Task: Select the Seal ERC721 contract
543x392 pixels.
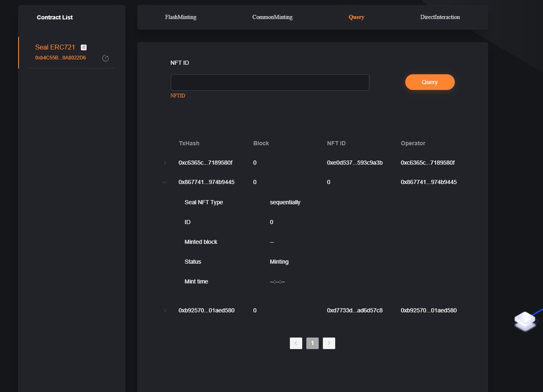Action: click(x=55, y=47)
